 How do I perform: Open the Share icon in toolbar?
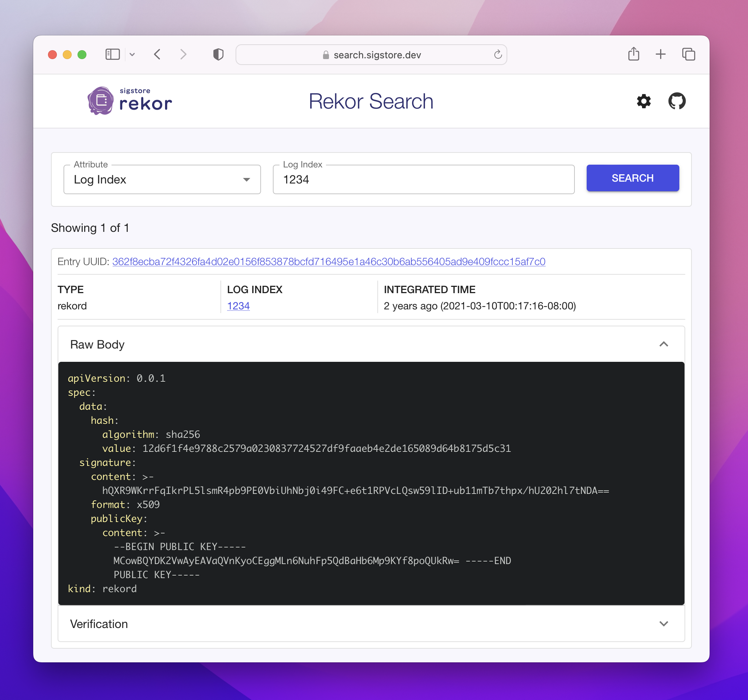pos(634,54)
